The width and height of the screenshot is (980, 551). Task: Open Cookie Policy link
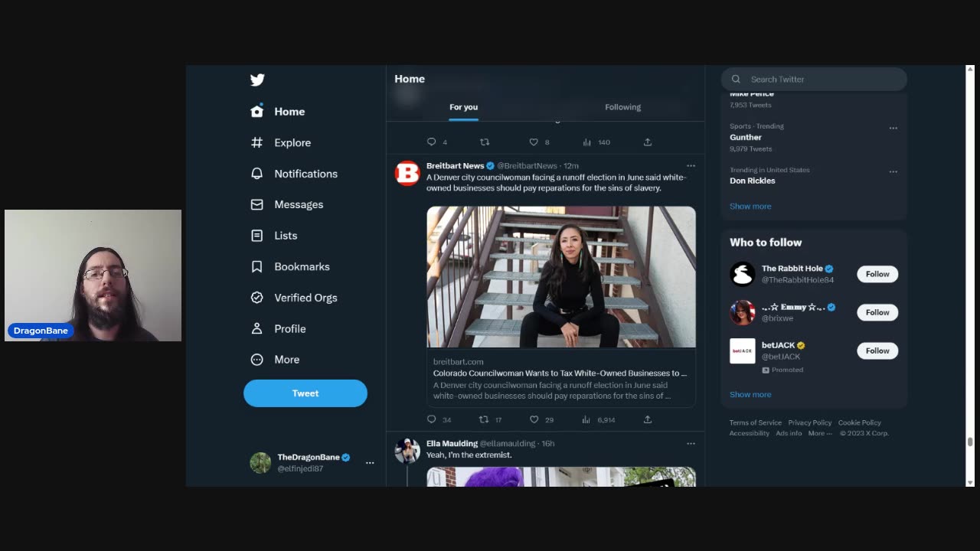[860, 422]
